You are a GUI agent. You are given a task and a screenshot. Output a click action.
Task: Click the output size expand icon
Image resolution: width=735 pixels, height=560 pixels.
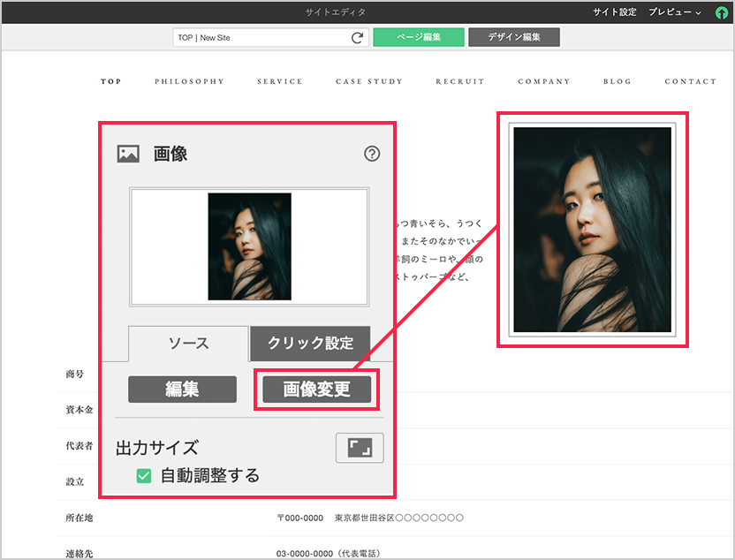point(360,448)
